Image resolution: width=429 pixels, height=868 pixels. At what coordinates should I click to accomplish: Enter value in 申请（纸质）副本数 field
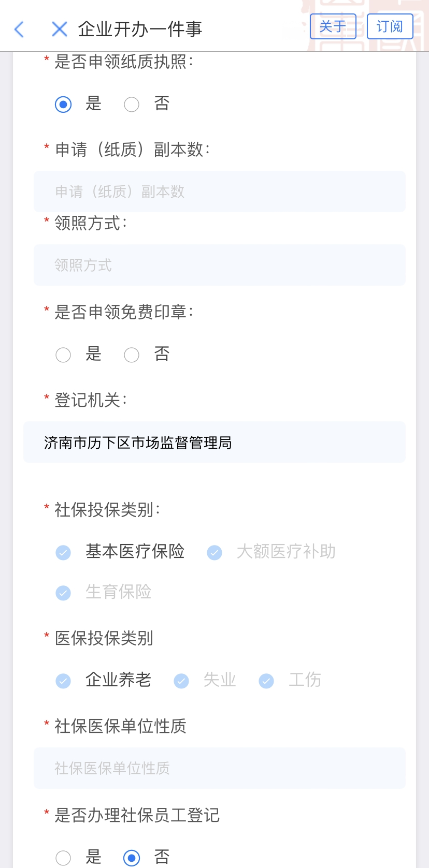219,192
